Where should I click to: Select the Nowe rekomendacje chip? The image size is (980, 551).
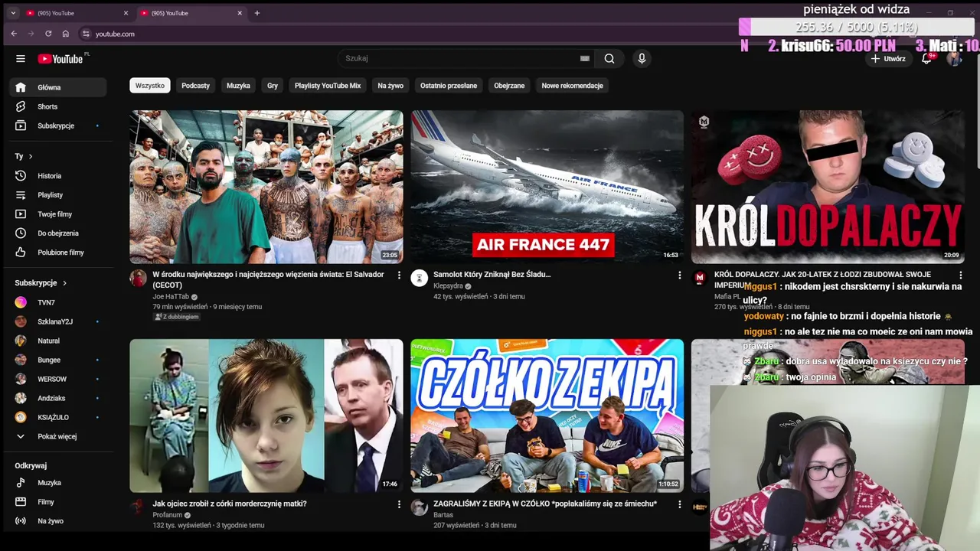[573, 86]
